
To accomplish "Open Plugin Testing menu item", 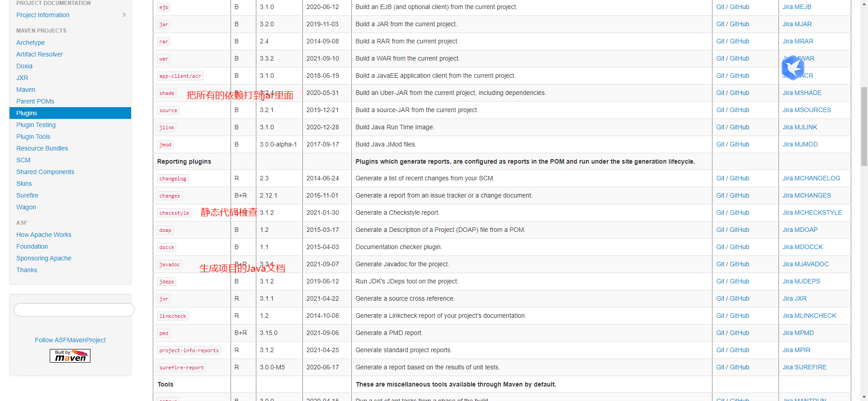I will (36, 125).
